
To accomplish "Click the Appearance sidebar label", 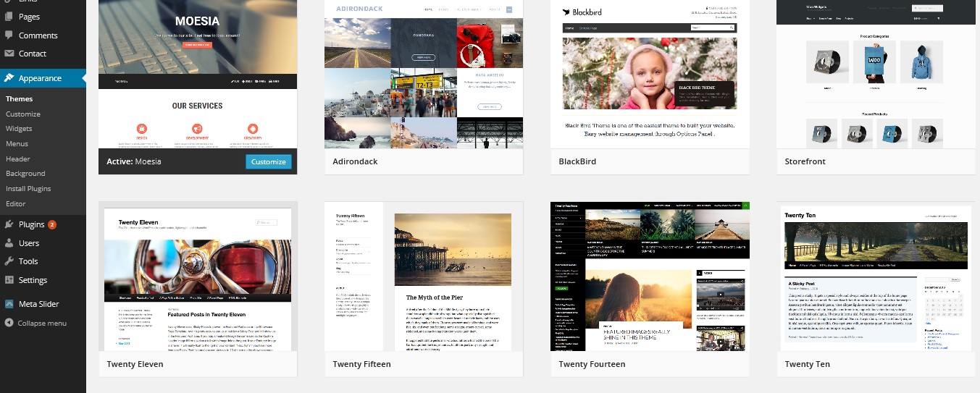I will 41,78.
